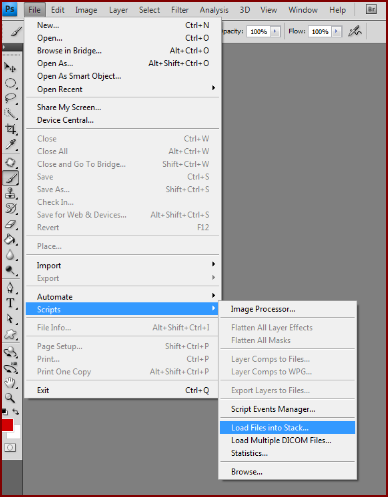Select the Quick Selection wand tool

10,114
